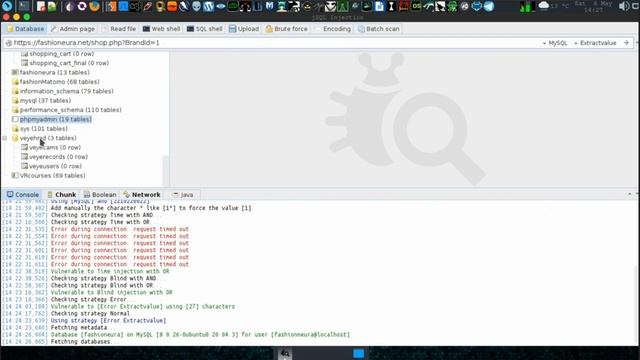Click the square icon beside phpmyadmin
The height and width of the screenshot is (360, 640).
click(x=15, y=119)
